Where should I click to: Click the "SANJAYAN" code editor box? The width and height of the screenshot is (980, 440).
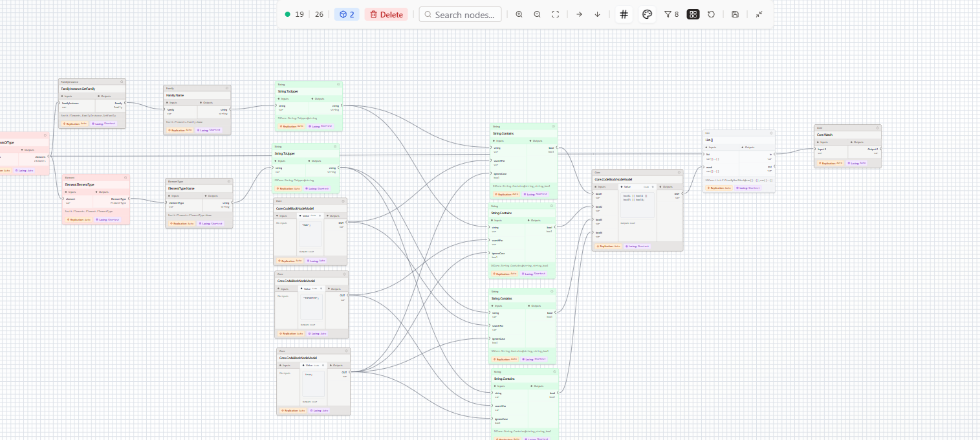tap(311, 307)
